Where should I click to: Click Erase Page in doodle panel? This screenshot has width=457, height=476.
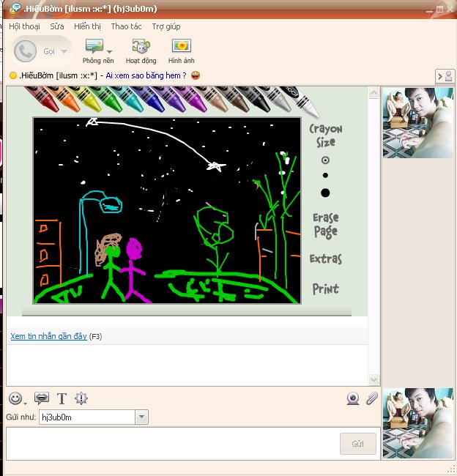pyautogui.click(x=325, y=225)
